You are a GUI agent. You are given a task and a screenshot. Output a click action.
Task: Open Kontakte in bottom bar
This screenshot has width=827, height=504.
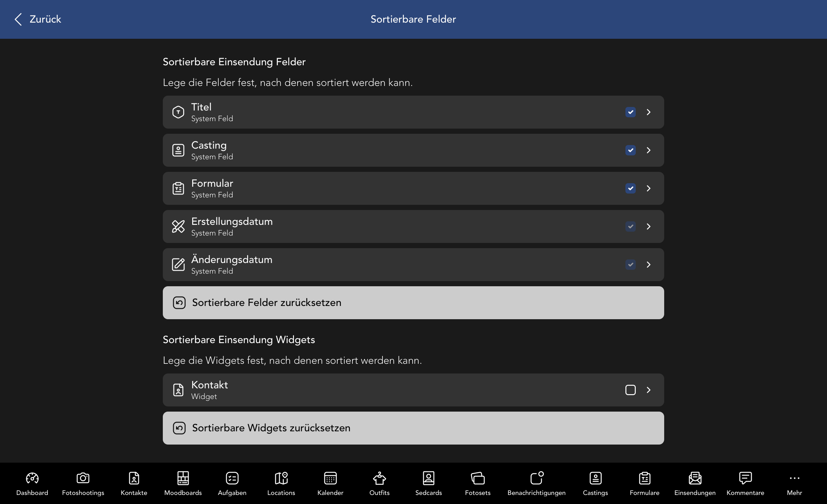click(134, 484)
